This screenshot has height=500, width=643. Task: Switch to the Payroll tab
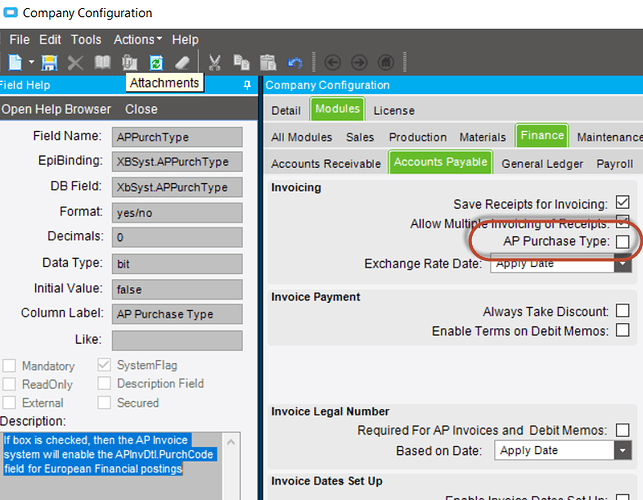pos(615,164)
